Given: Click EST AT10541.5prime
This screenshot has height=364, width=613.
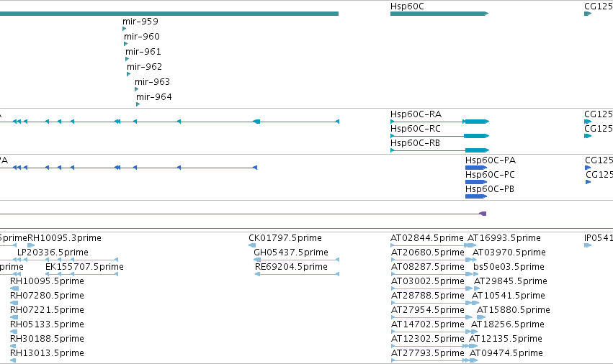Looking at the screenshot, I should click(x=509, y=296).
